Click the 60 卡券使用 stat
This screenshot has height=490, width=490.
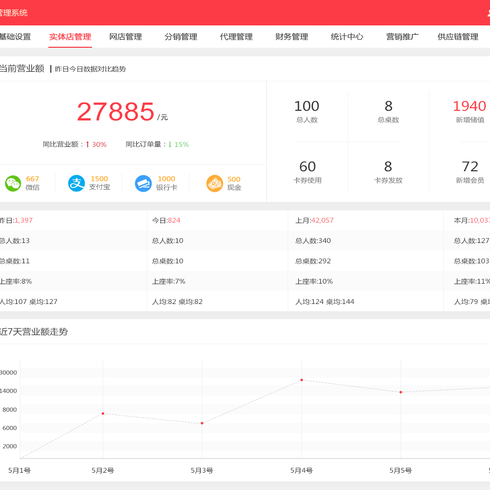(x=307, y=172)
